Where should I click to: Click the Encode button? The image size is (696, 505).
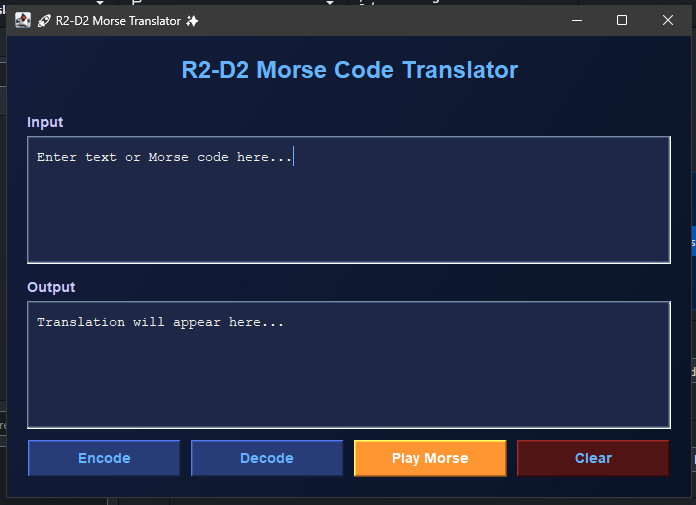[x=104, y=458]
